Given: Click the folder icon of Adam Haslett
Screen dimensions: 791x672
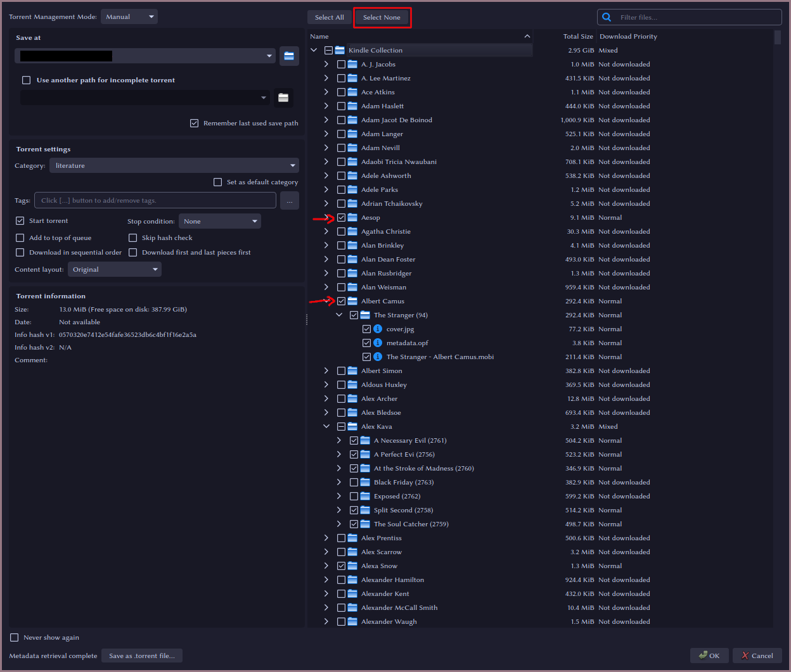Looking at the screenshot, I should coord(352,106).
